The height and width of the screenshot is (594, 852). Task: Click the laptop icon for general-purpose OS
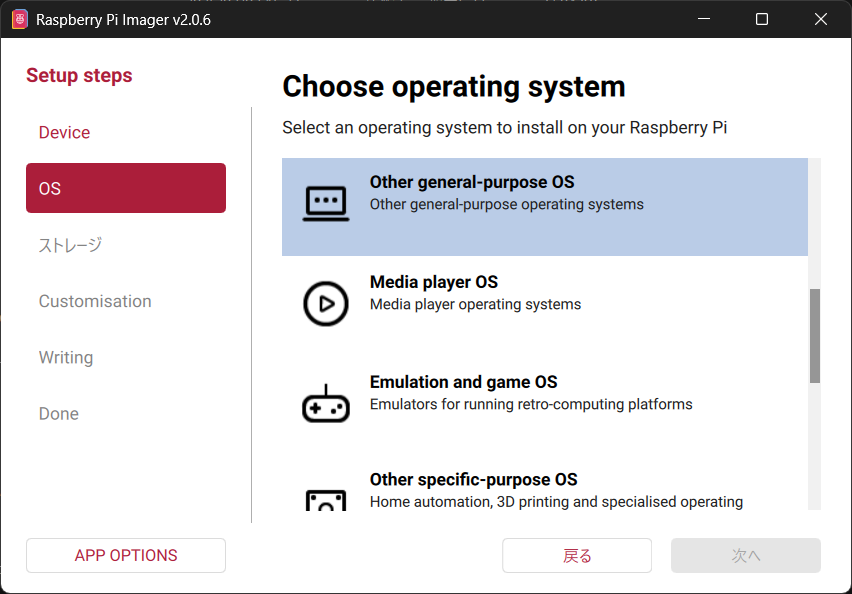(325, 204)
